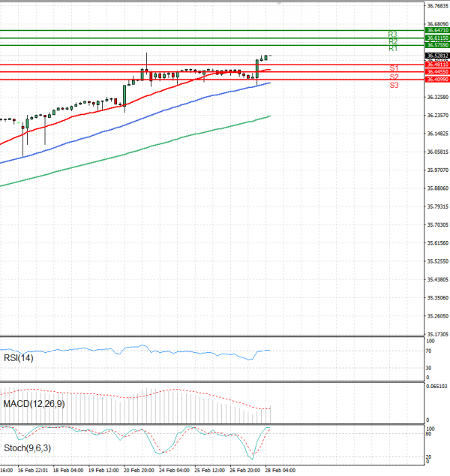Click the 28 Feb 04:00 time axis label

click(x=280, y=471)
